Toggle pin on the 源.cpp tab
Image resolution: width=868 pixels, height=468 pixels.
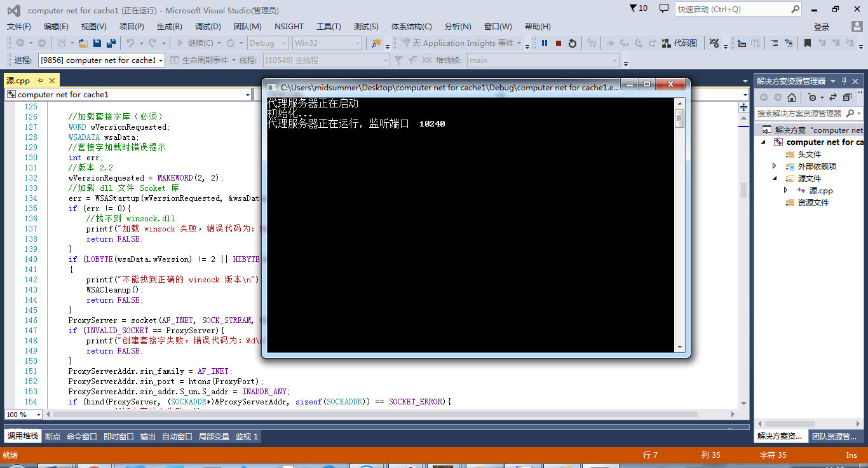pyautogui.click(x=40, y=81)
